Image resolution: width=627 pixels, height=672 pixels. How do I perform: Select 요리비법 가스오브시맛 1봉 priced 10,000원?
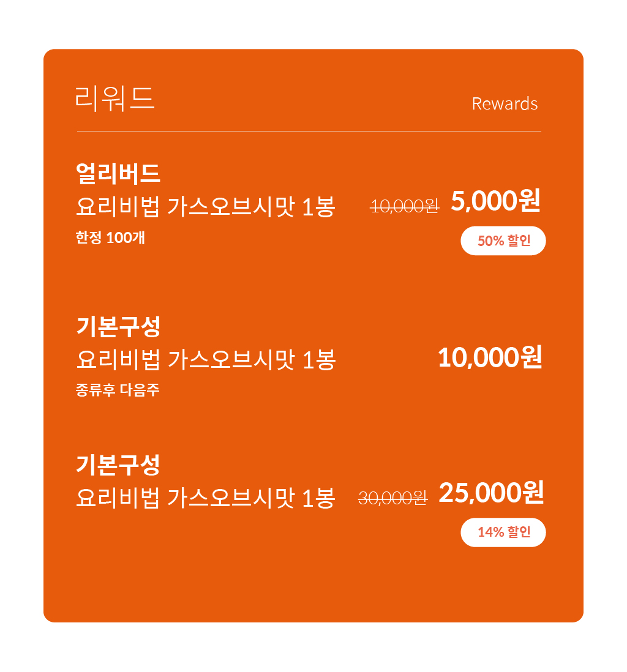pos(205,359)
